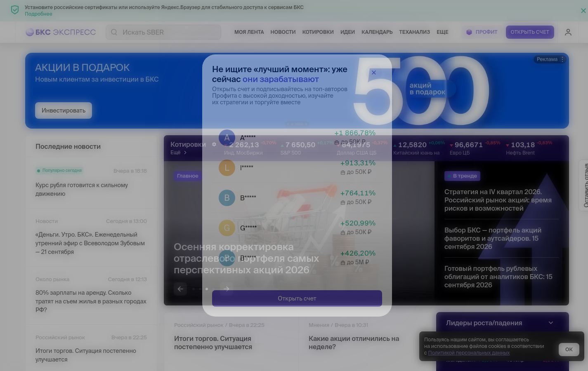588x371 pixels.
Task: Click the search magnifier icon
Action: [x=114, y=32]
